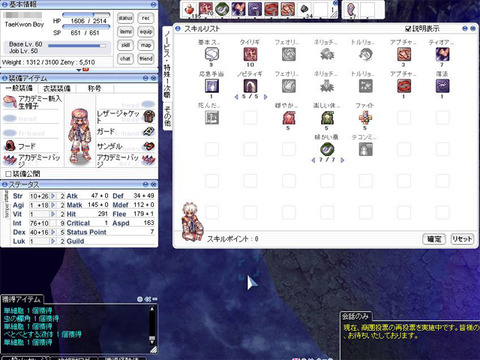Use the red potion in the hotbar
The width and height of the screenshot is (480, 360).
point(190,9)
